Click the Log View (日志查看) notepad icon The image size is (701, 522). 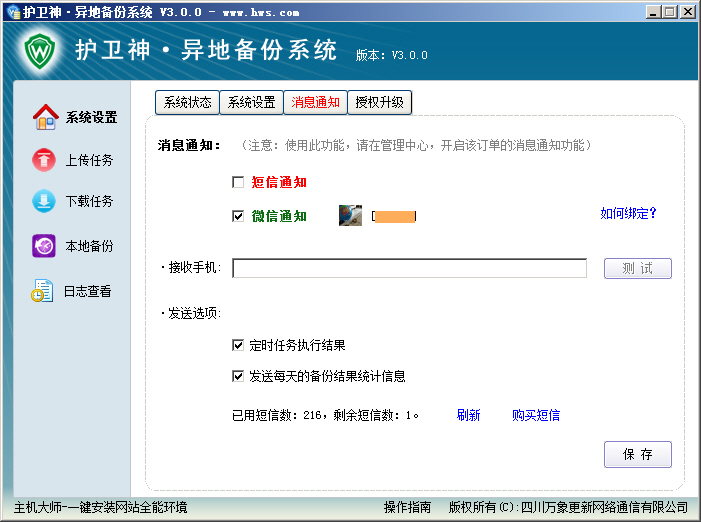(42, 291)
